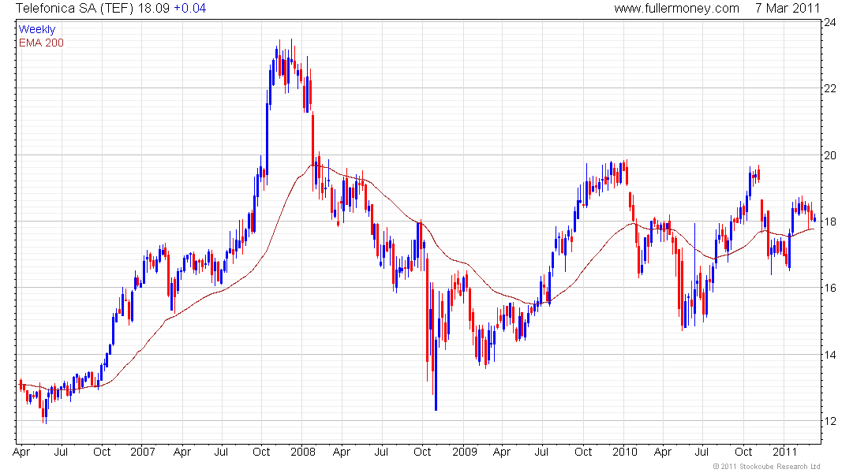The image size is (868, 473).
Task: Open the www.fullermoney.com link
Action: click(x=676, y=9)
